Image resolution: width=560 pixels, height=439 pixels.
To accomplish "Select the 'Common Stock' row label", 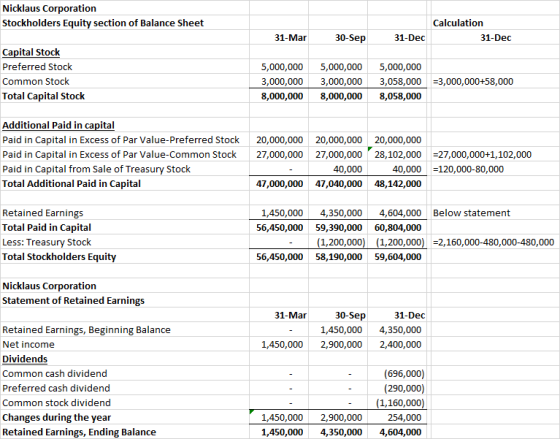I will pos(36,81).
